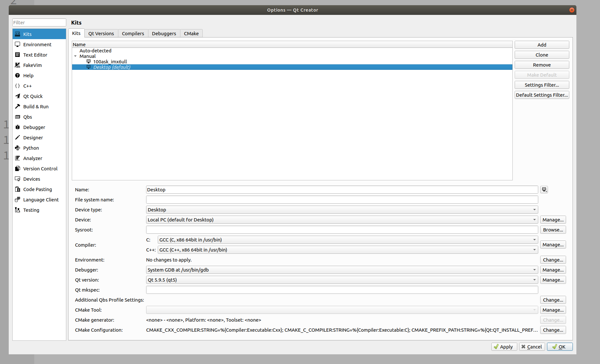Open the C++ compiler dropdown
Viewport: 600px width, 364px height.
coord(348,250)
